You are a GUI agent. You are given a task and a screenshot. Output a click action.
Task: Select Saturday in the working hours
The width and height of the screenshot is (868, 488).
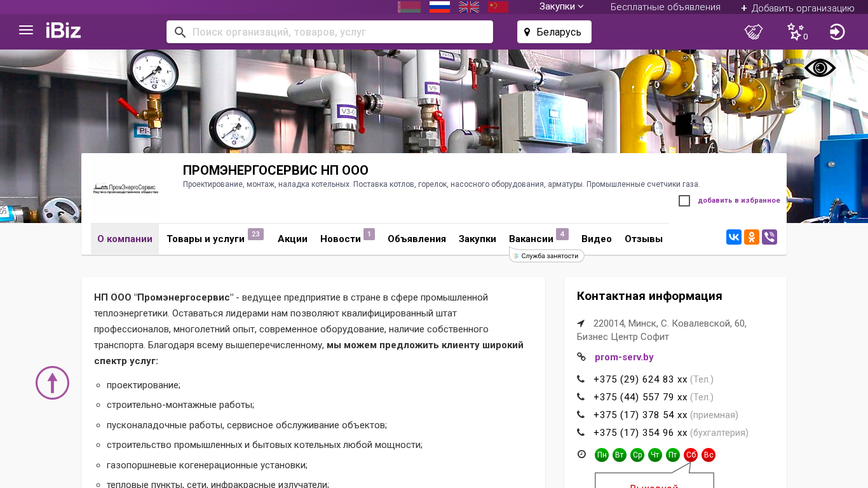[691, 455]
